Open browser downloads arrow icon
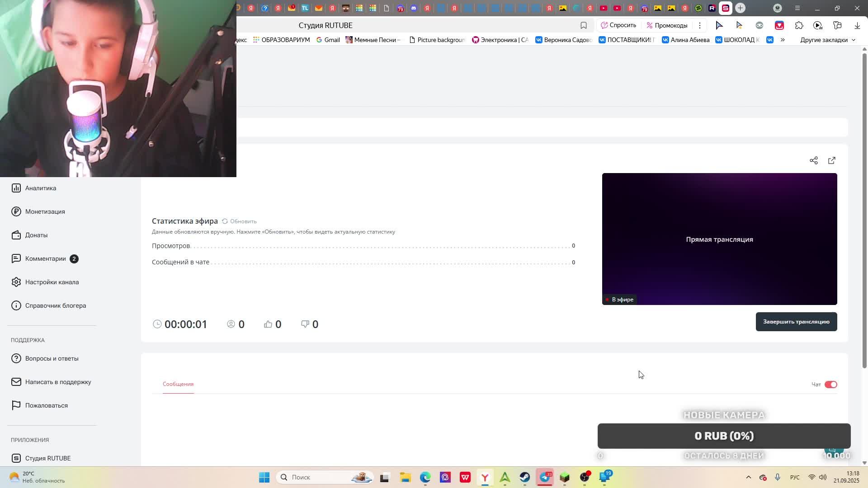The width and height of the screenshot is (868, 488). click(x=857, y=25)
